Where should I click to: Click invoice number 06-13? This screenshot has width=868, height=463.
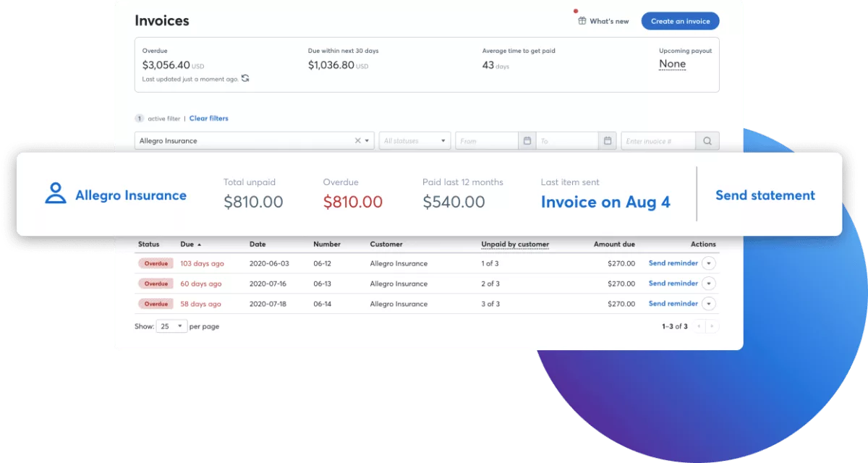click(323, 284)
